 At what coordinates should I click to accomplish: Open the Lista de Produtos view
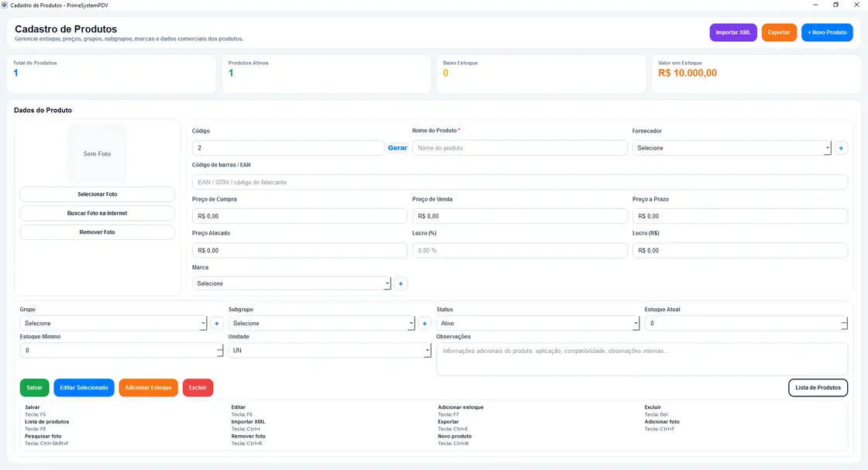pyautogui.click(x=818, y=388)
